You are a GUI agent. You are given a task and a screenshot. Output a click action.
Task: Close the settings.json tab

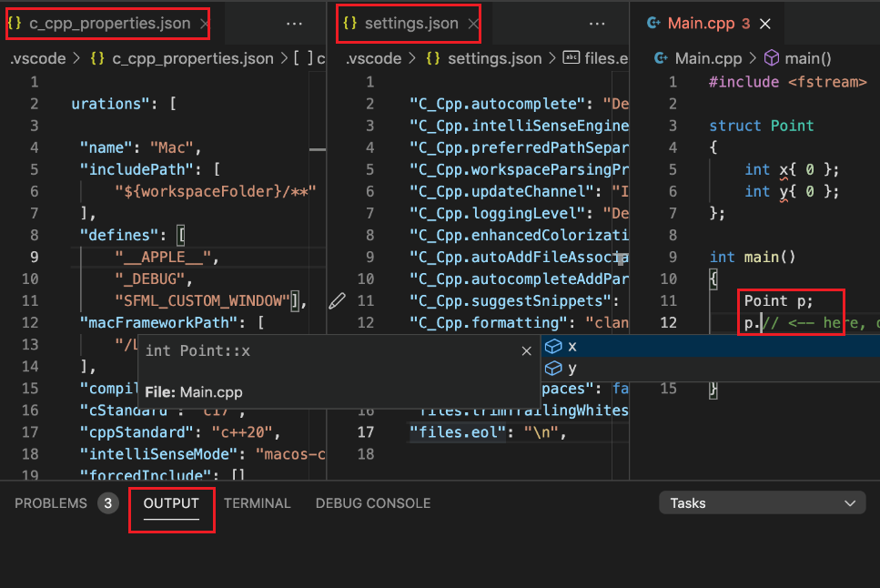(x=474, y=25)
